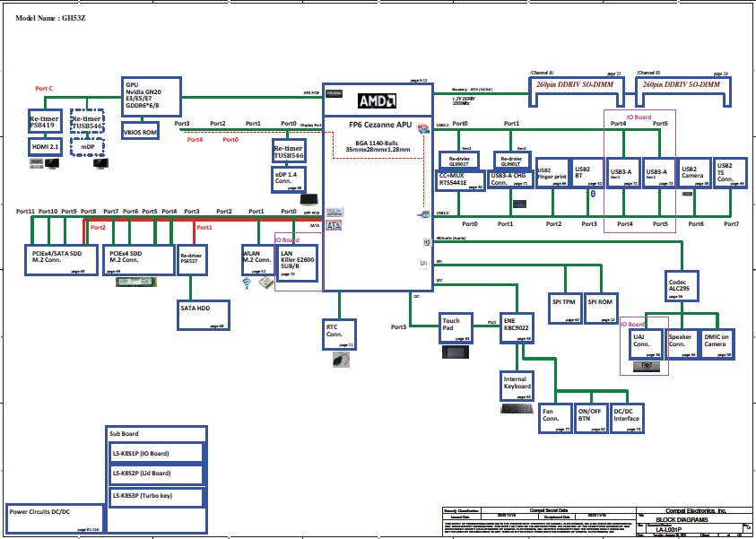The height and width of the screenshot is (539, 756).
Task: Select the SATA HDD block
Action: pyautogui.click(x=203, y=316)
